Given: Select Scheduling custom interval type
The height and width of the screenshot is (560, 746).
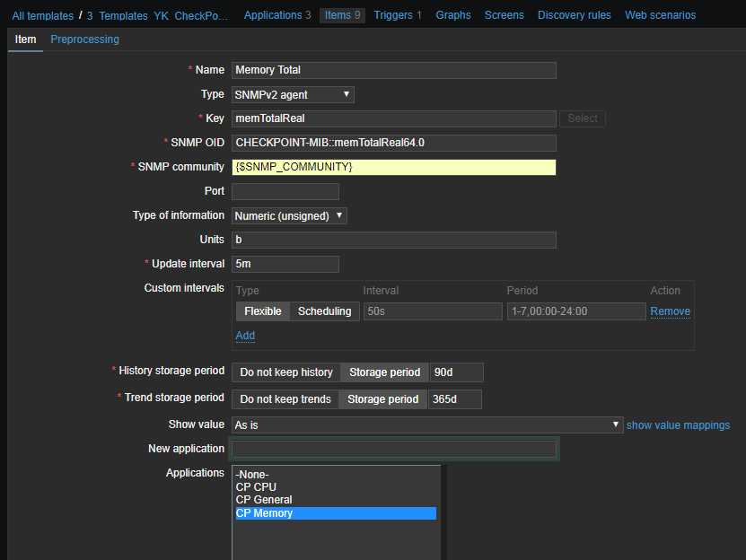Looking at the screenshot, I should point(324,311).
